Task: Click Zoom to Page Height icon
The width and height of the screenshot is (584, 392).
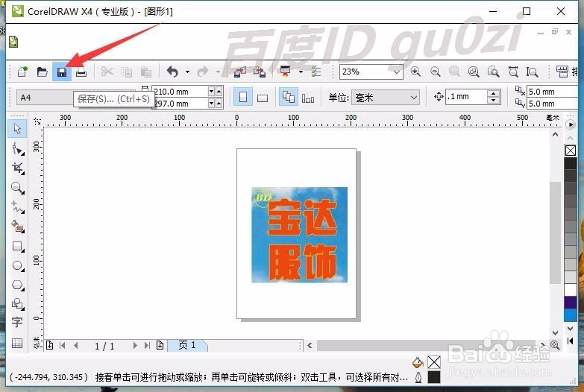Action: [x=533, y=72]
